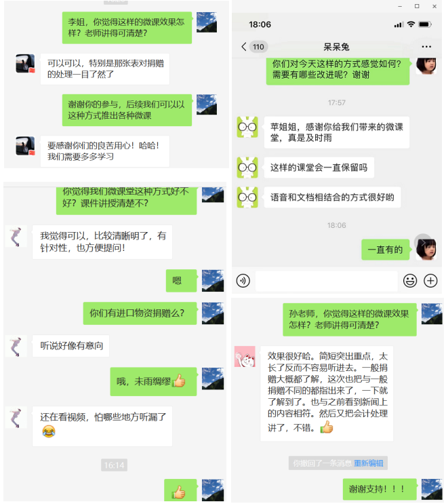Tap the bunny avatar beside 苹姐姐 message
Screen dimensions: 446x504
click(247, 127)
